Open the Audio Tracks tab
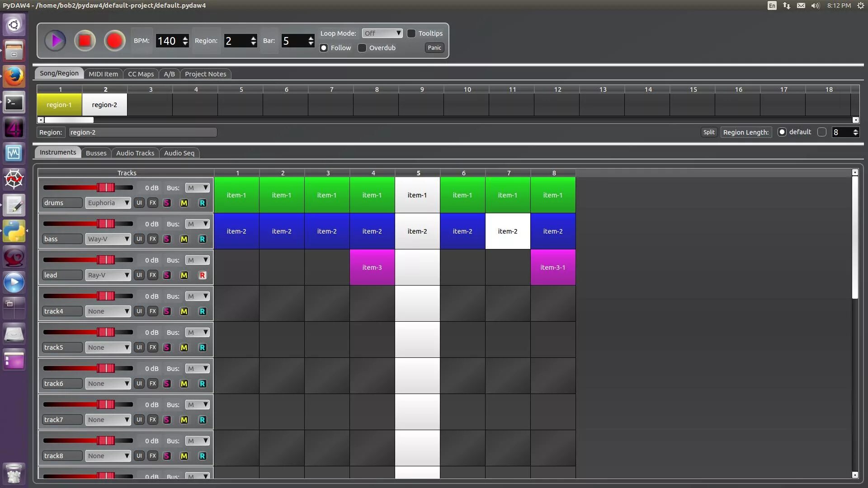This screenshot has height=488, width=868. 135,153
